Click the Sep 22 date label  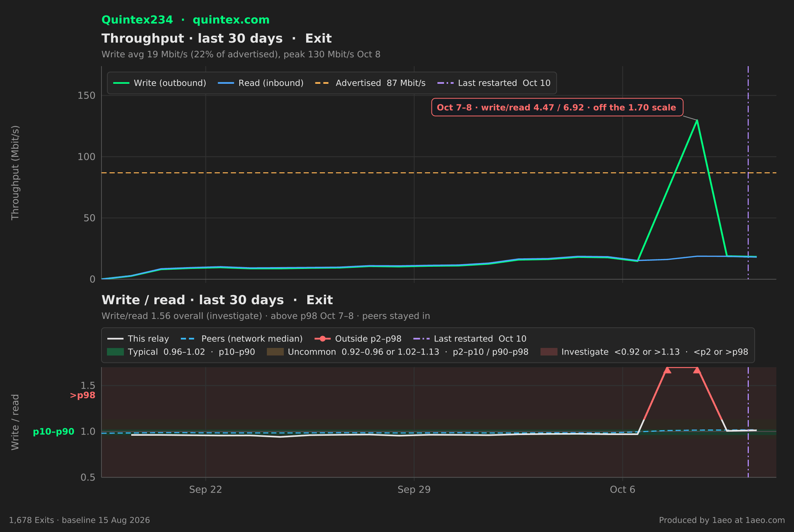[205, 490]
